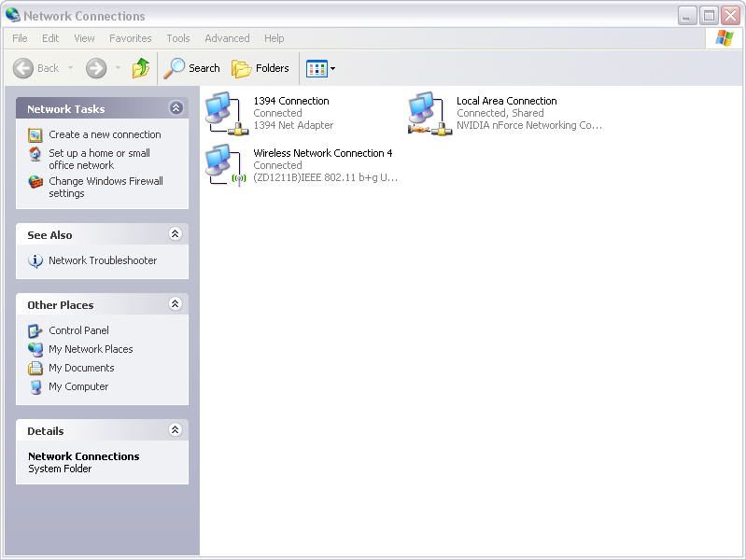Open the Favorites menu

coord(131,38)
